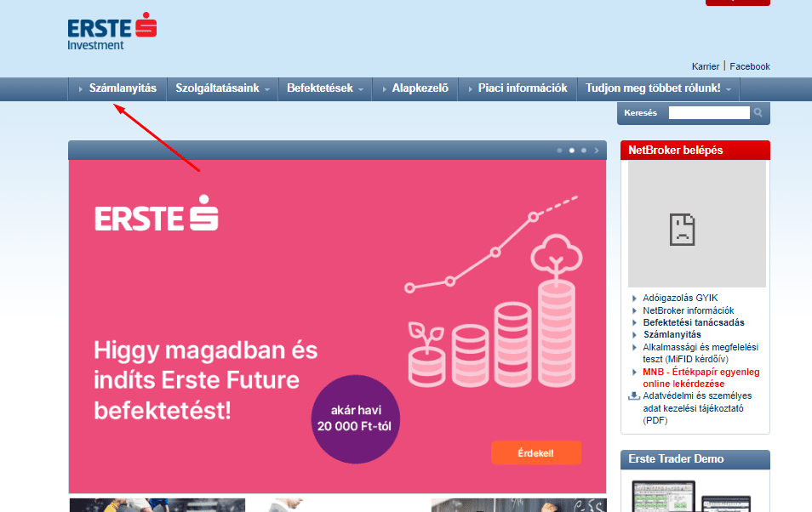The width and height of the screenshot is (812, 512).
Task: Click the orange Érdekel! button
Action: tap(536, 453)
